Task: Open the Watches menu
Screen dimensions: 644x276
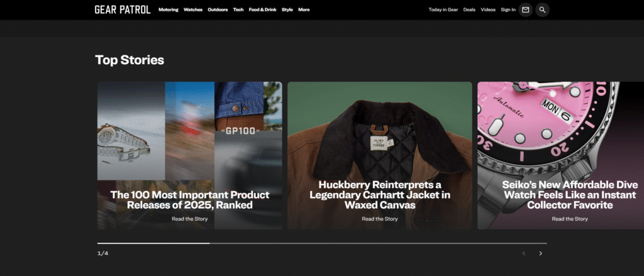Action: [192, 10]
